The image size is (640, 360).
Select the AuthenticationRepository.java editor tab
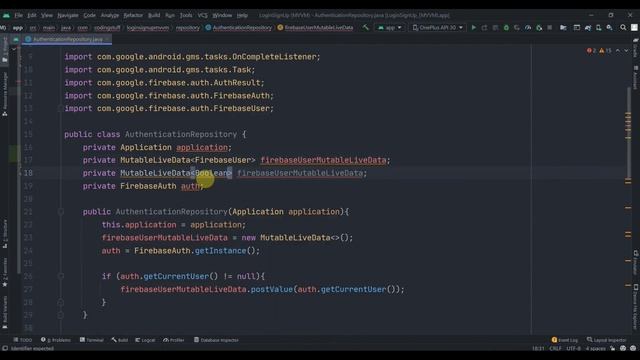(67, 39)
